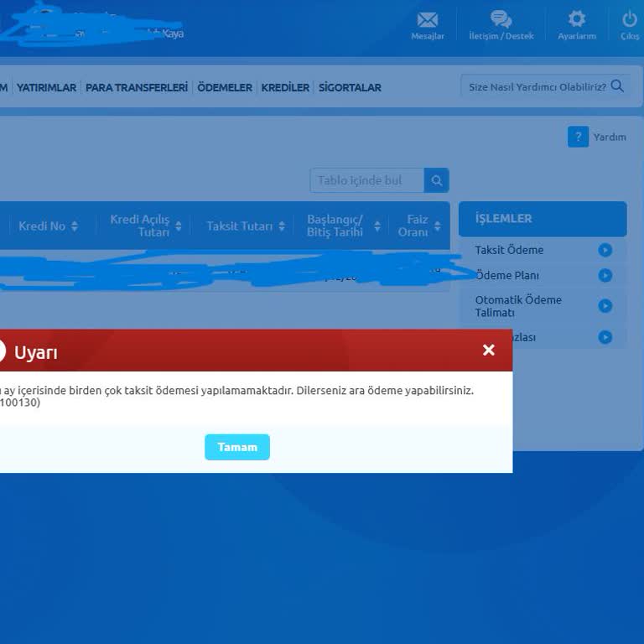Click the table search magnifier button
Image resolution: width=644 pixels, height=644 pixels.
436,180
